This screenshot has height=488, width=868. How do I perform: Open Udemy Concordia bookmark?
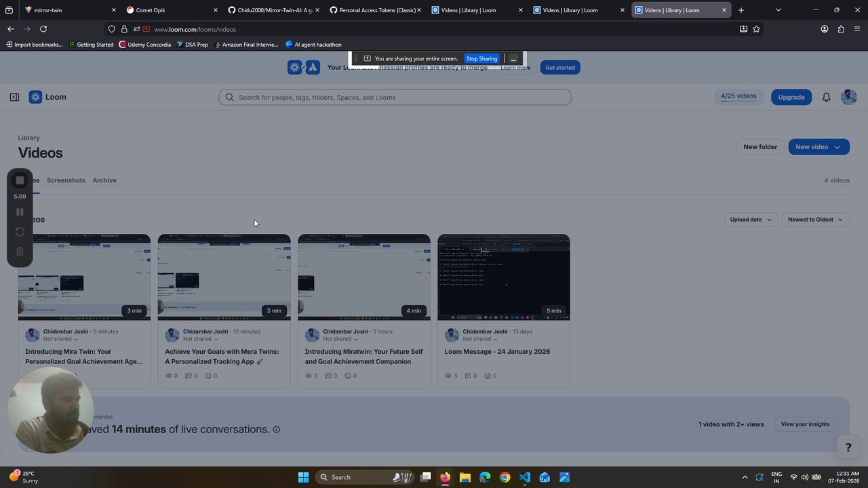[x=144, y=45]
